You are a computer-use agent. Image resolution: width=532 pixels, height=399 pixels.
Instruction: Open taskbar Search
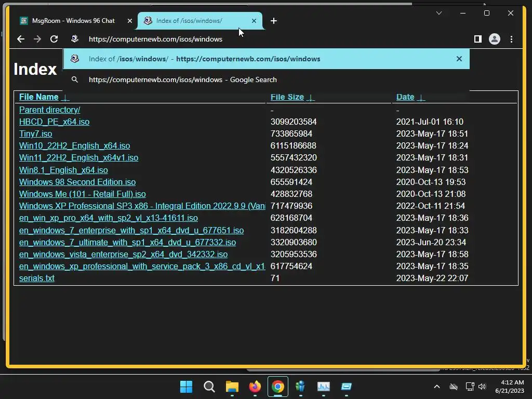coord(209,387)
